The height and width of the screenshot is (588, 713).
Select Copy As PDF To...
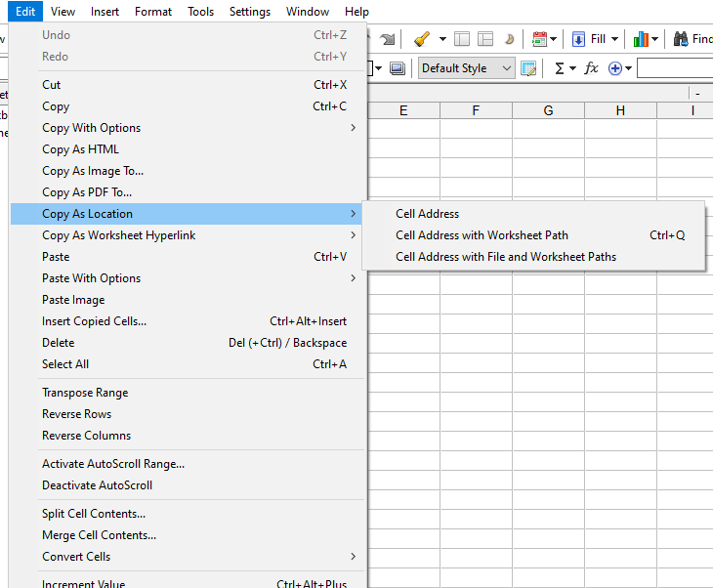pyautogui.click(x=188, y=192)
